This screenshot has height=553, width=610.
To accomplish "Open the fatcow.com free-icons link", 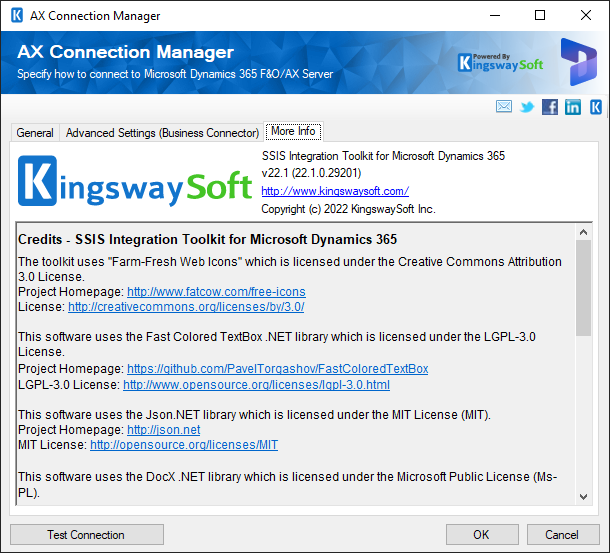I will coord(216,291).
